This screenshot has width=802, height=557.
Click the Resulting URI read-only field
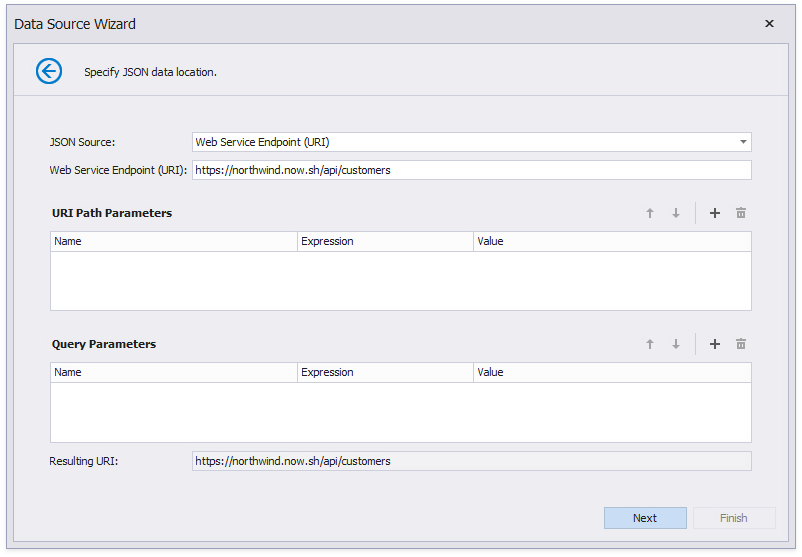(471, 461)
